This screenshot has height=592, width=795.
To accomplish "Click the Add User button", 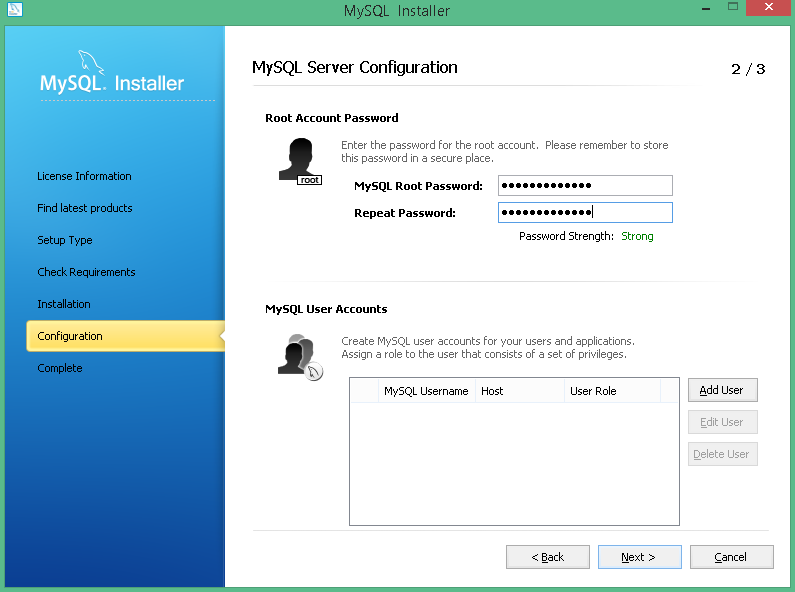I will [722, 390].
